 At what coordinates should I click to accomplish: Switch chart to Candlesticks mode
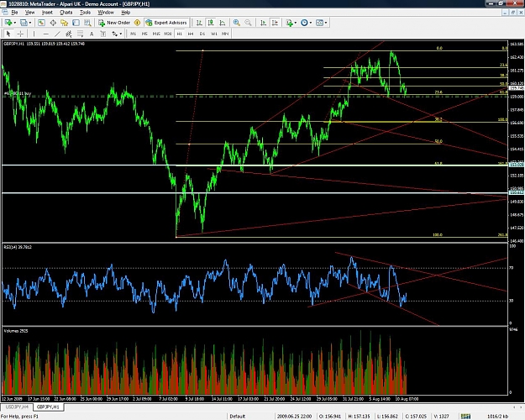click(x=211, y=23)
